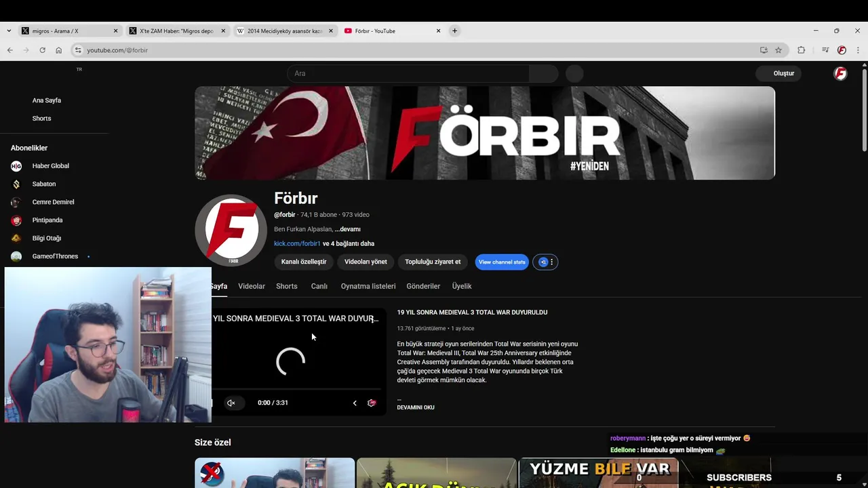The width and height of the screenshot is (868, 488).
Task: Expand video description via DEVAMINI OKU
Action: click(416, 407)
